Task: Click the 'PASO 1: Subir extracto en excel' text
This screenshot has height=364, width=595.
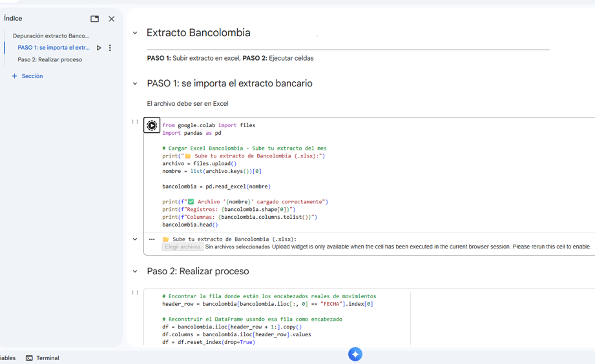Action: coord(194,58)
